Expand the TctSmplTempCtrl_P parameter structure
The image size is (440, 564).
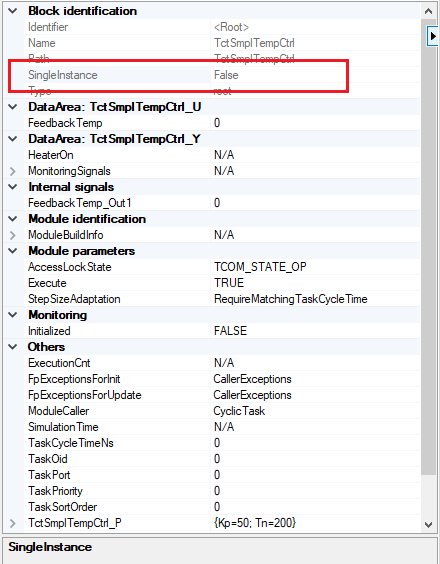click(x=13, y=523)
